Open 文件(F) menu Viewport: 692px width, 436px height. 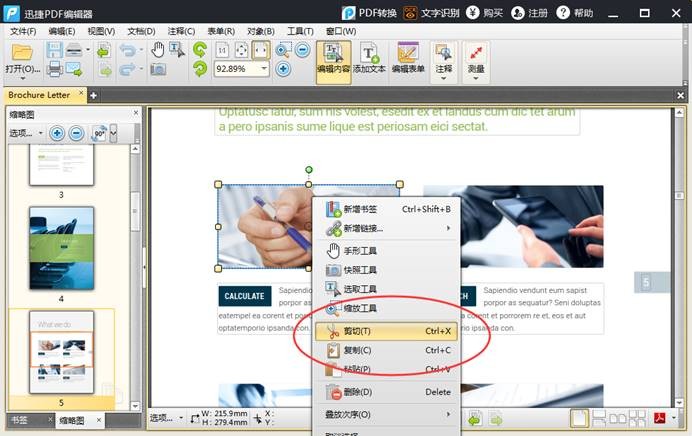click(x=23, y=31)
